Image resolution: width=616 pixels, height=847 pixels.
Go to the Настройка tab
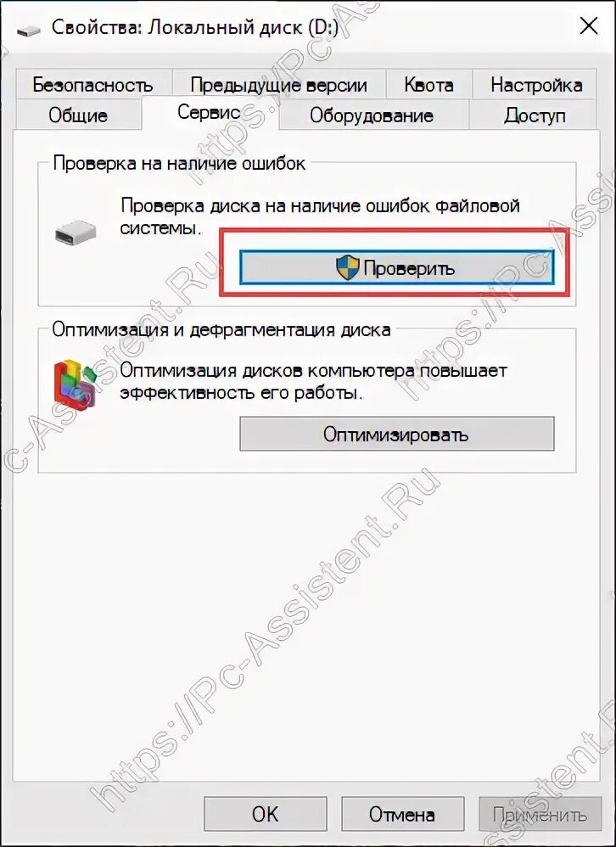click(536, 85)
